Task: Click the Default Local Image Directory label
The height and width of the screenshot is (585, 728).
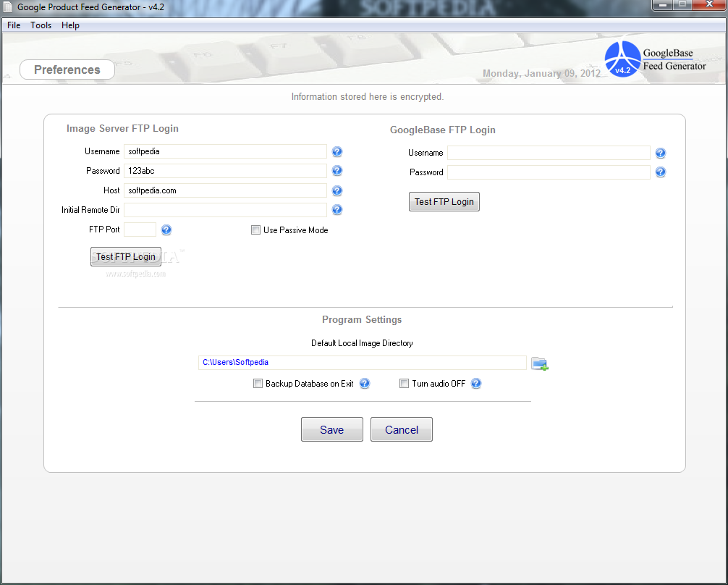Action: pyautogui.click(x=362, y=343)
